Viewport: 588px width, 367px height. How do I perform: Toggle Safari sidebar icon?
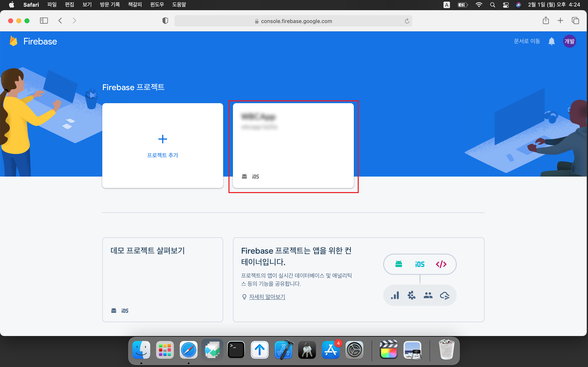(44, 21)
